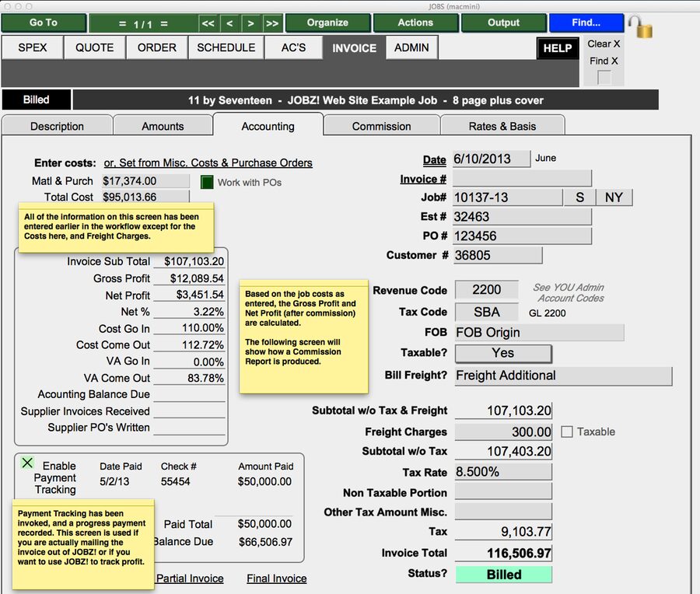Click the previous record arrow
Screen dimensions: 700x594
[x=229, y=23]
